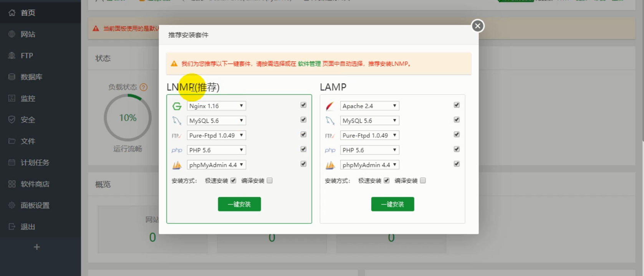Click the question mark beside 负载状态
644x276 pixels.
(144, 87)
